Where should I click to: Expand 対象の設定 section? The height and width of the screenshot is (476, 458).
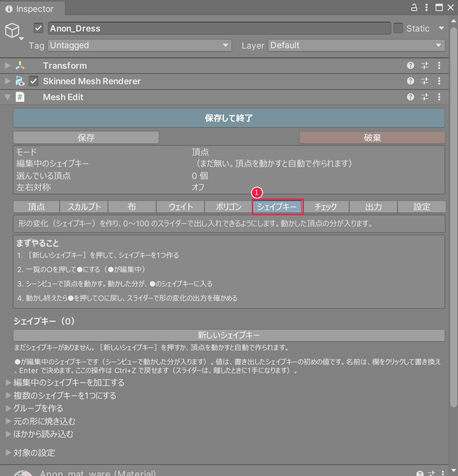coord(9,453)
